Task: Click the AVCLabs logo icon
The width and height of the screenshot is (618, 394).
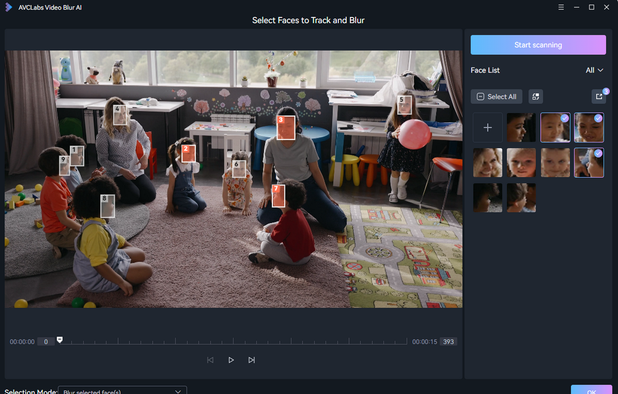Action: [9, 7]
